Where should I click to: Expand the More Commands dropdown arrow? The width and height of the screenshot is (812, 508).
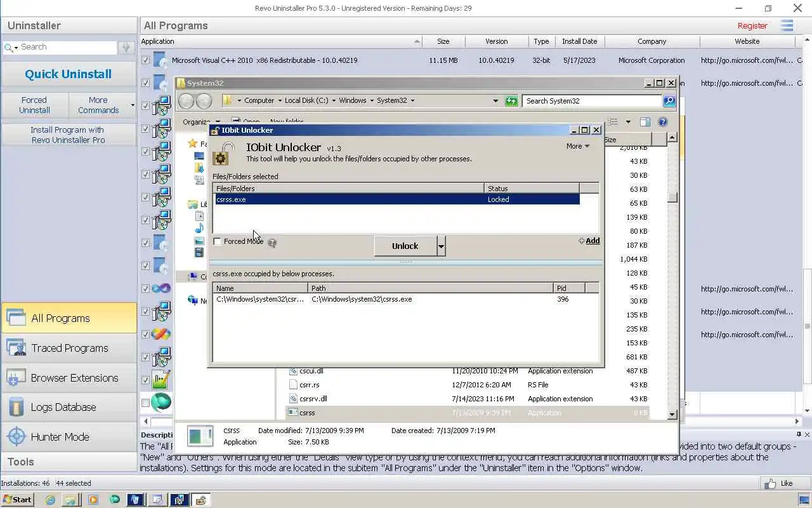point(133,105)
